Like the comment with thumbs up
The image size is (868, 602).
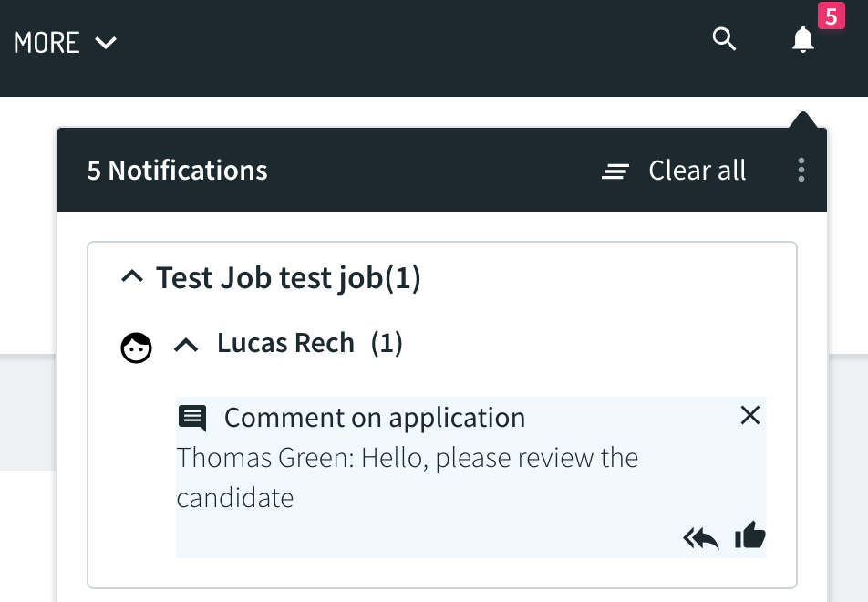pos(750,535)
